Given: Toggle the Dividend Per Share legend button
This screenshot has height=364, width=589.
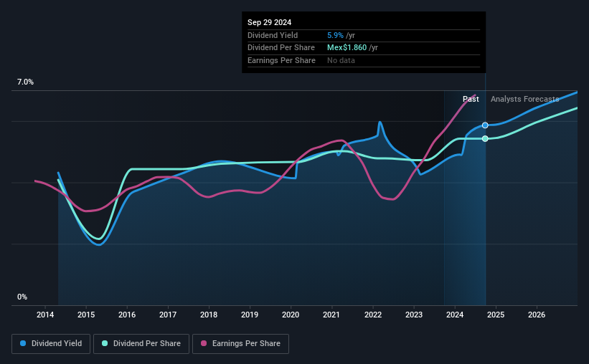Looking at the screenshot, I should click(x=141, y=344).
